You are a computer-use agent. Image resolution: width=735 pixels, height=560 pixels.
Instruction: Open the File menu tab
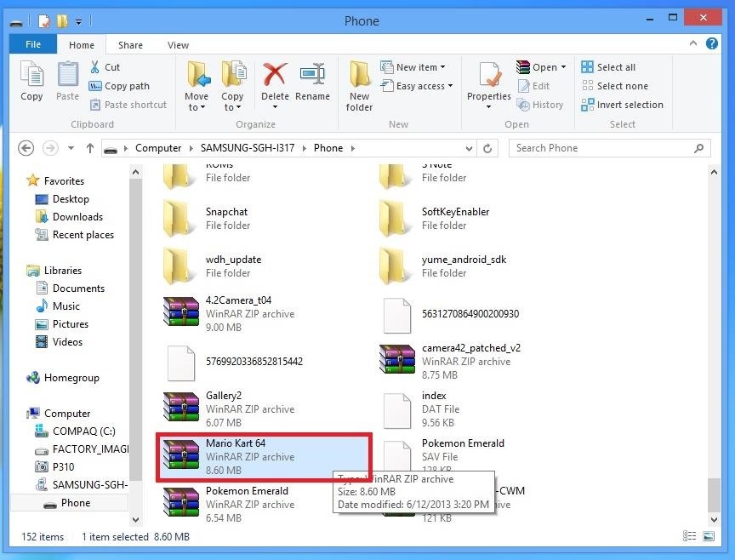[x=33, y=44]
